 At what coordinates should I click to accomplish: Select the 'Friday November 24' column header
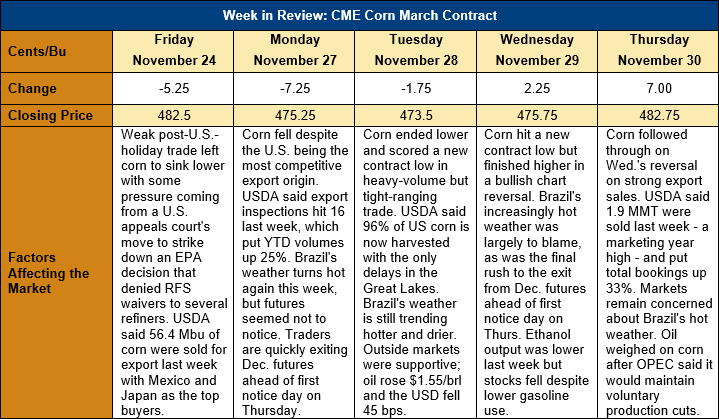click(173, 51)
